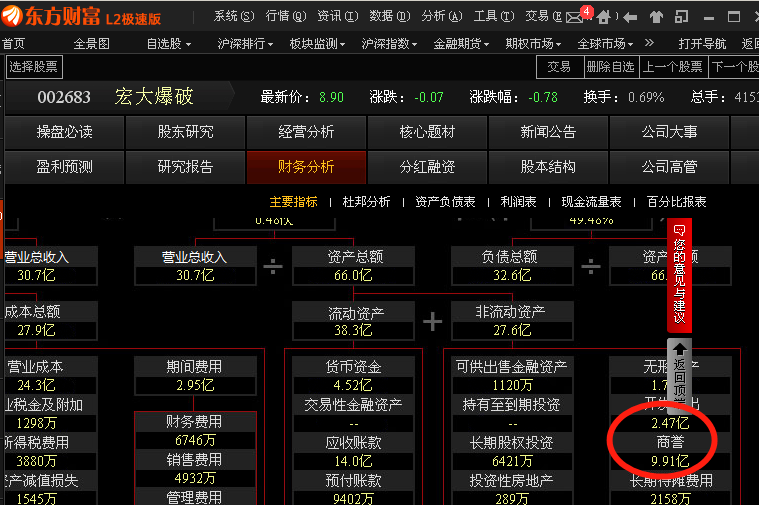Screen dimensions: 759x505
Task: Expand the 沪深排行 dropdown
Action: 245,44
